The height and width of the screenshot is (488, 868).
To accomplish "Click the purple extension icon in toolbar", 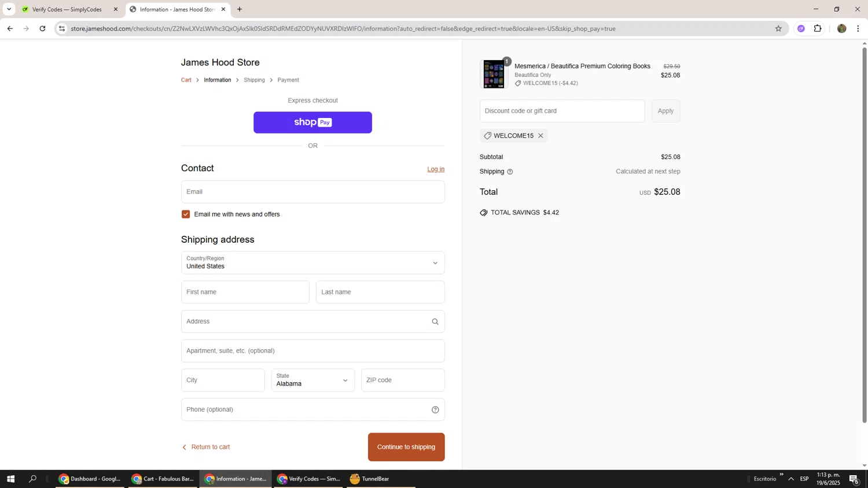I will pyautogui.click(x=801, y=28).
